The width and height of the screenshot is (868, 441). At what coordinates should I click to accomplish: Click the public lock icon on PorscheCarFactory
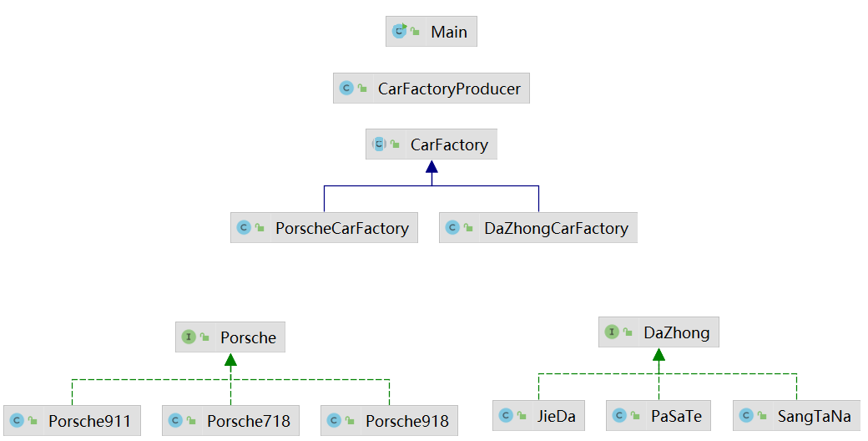260,228
